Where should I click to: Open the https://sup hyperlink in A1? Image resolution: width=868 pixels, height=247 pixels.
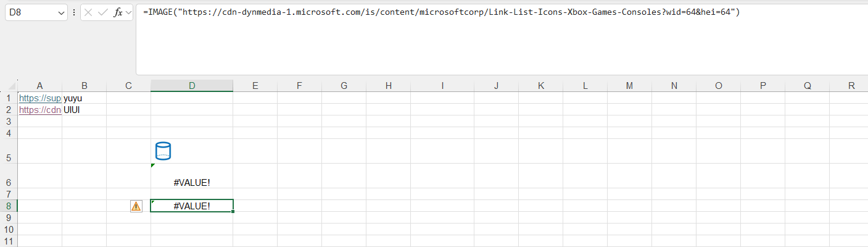point(40,98)
